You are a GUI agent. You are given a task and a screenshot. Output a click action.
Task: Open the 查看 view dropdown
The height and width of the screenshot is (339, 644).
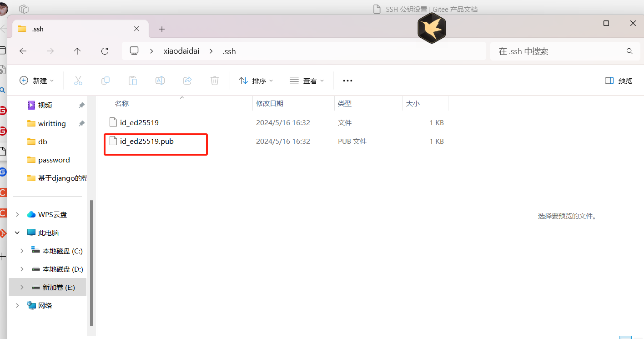[x=307, y=81]
